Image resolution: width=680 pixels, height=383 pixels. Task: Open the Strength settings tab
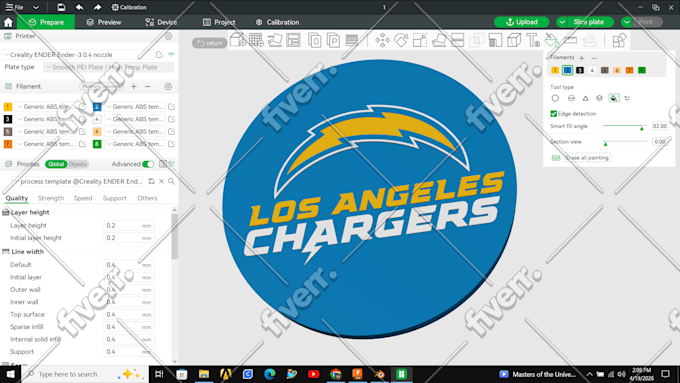[51, 198]
